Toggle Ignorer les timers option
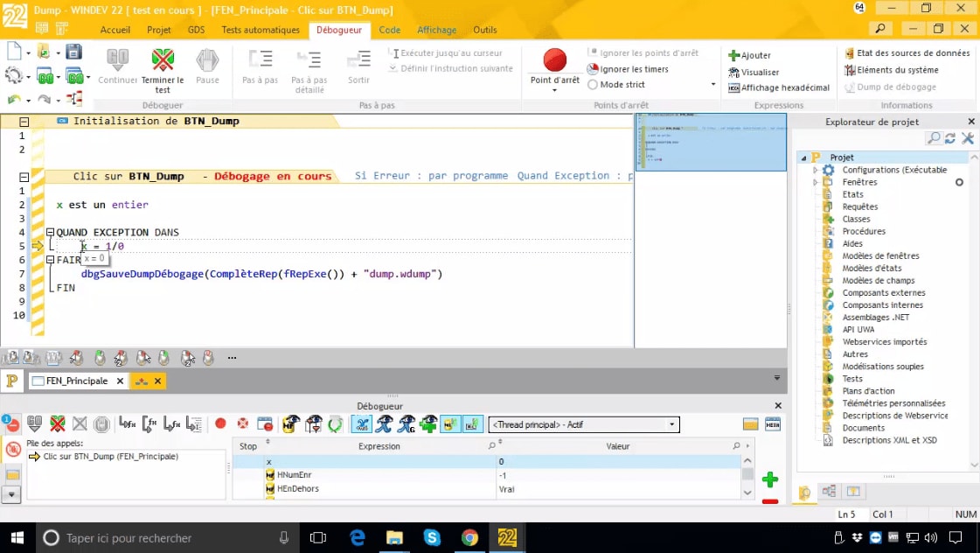The height and width of the screenshot is (553, 980). tap(628, 69)
